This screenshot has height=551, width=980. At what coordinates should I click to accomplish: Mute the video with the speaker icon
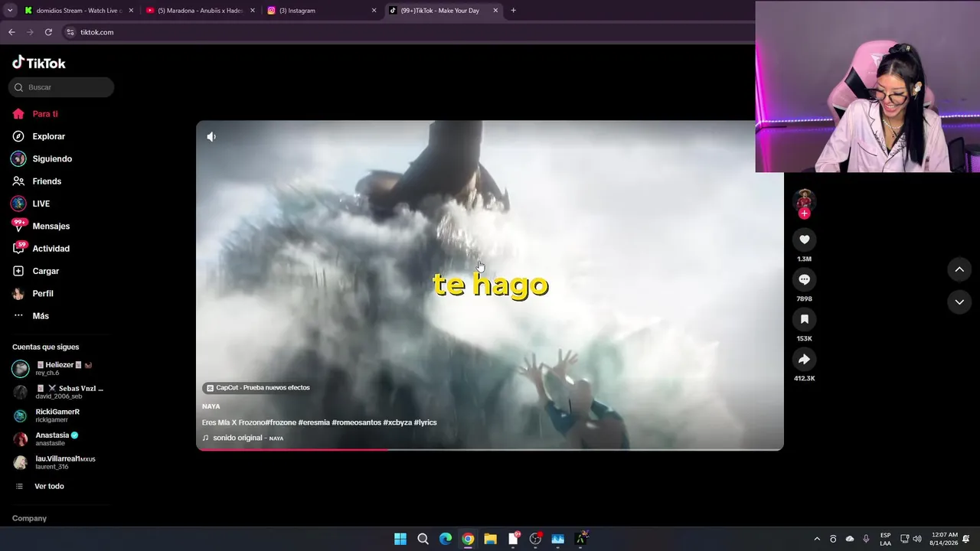coord(211,137)
